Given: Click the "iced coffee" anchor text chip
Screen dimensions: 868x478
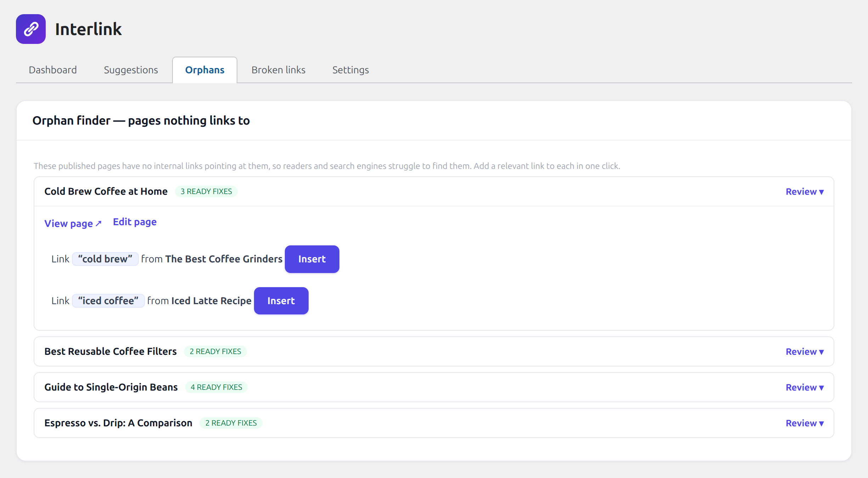Looking at the screenshot, I should (x=108, y=301).
